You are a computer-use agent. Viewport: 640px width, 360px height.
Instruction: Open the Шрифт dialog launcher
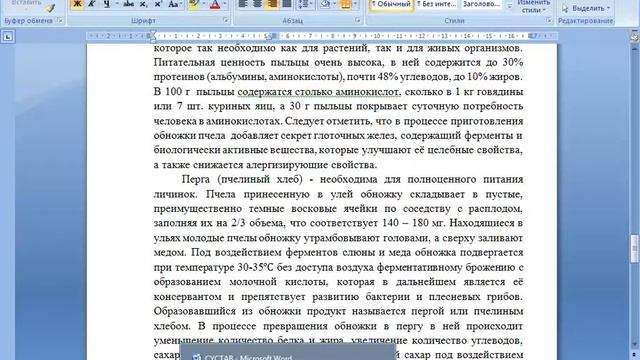tap(226, 20)
